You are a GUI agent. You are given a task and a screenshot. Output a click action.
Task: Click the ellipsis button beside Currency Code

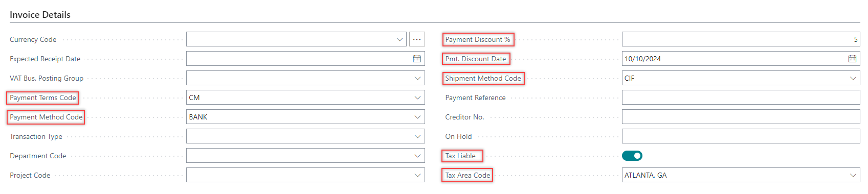(417, 39)
